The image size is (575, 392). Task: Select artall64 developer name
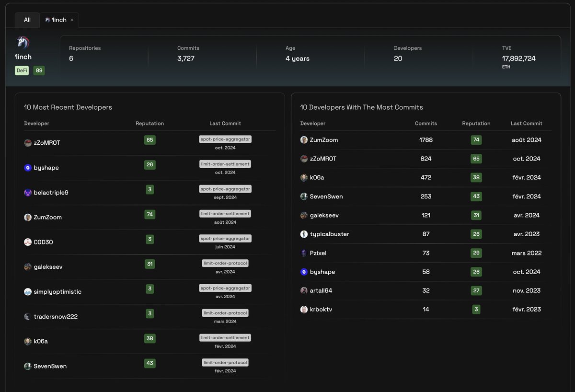(x=321, y=290)
